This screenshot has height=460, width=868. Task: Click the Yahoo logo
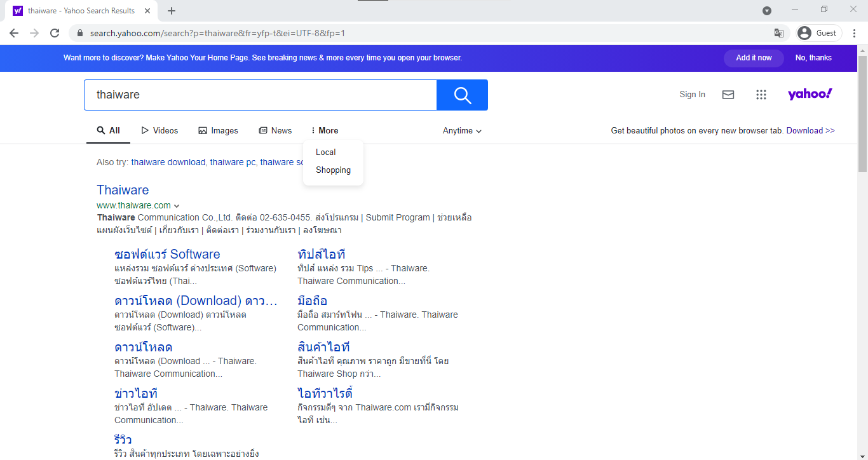pos(810,94)
